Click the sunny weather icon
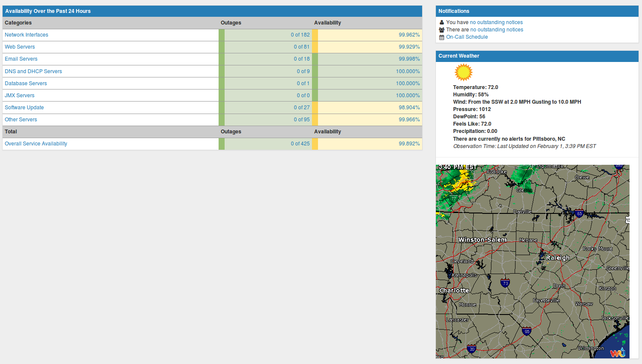Image resolution: width=642 pixels, height=364 pixels. coord(463,72)
